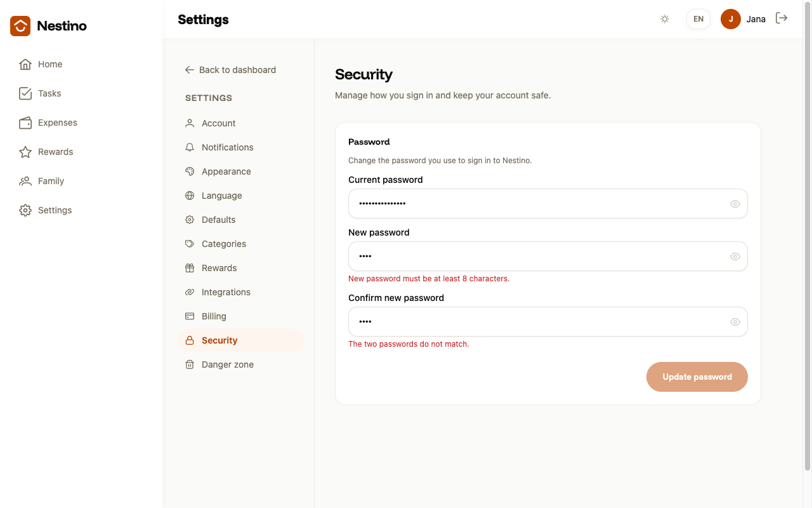
Task: Open the EN language selector
Action: point(698,19)
